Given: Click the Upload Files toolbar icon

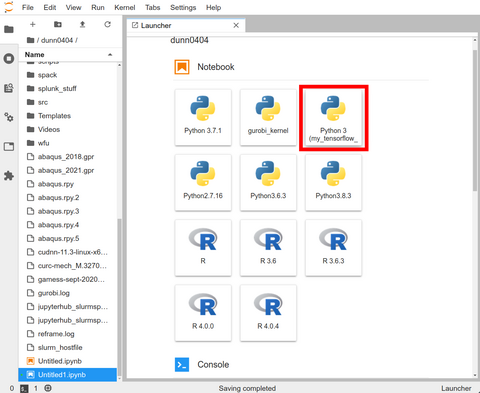Looking at the screenshot, I should tap(82, 24).
